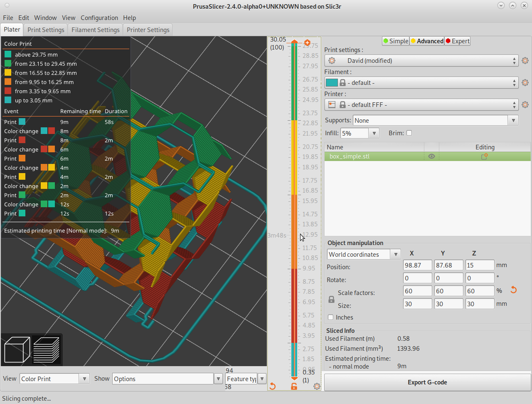
Task: Click 'Estimated printing time [Normal mode]' legend text
Action: point(56,231)
